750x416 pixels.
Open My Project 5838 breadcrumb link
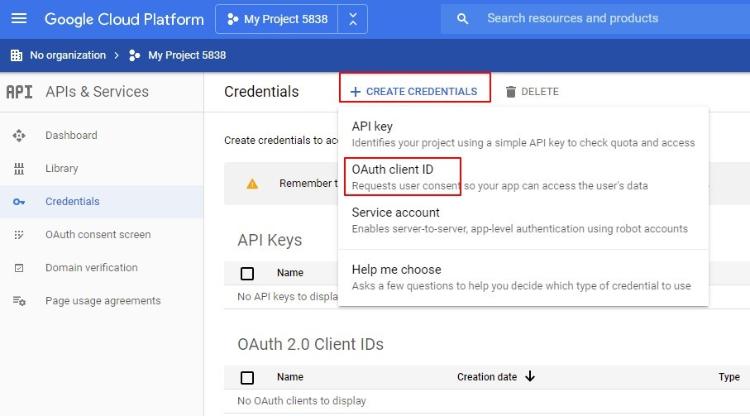(187, 55)
